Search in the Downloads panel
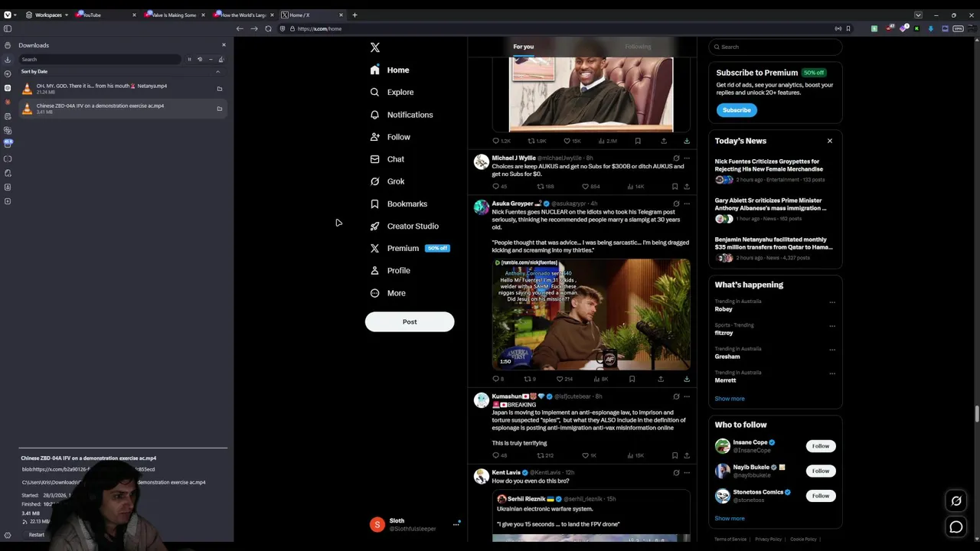 101,59
